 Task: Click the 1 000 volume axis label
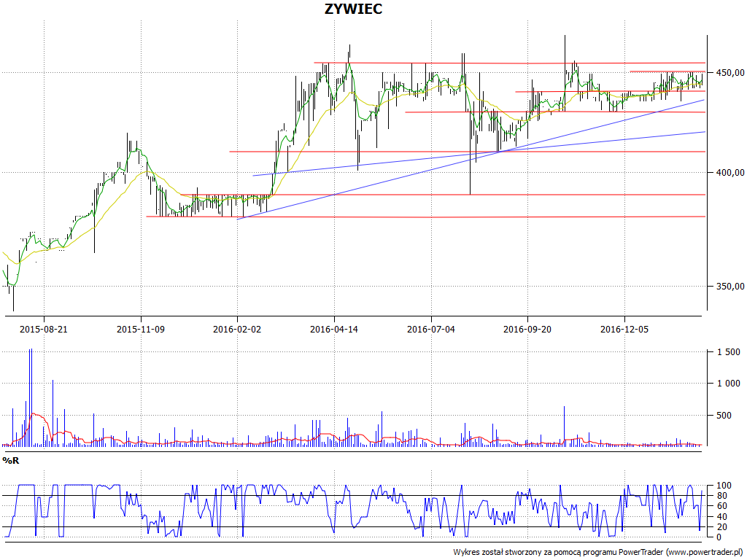tap(729, 384)
